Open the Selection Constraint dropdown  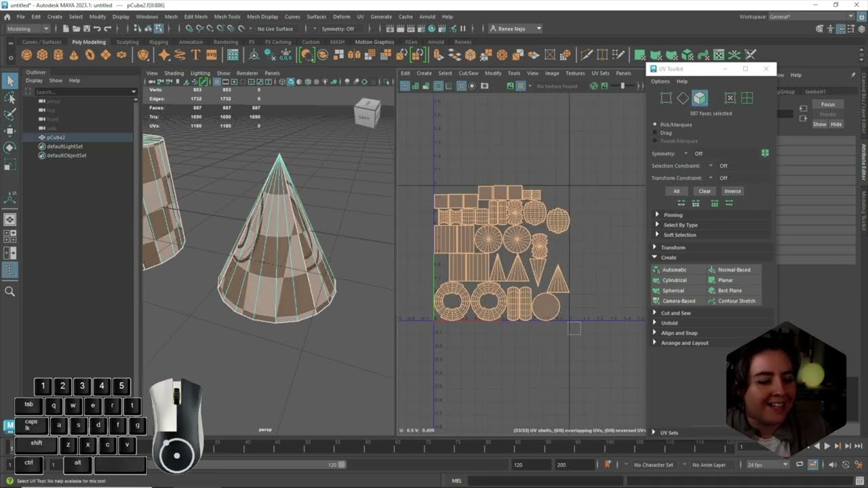711,166
